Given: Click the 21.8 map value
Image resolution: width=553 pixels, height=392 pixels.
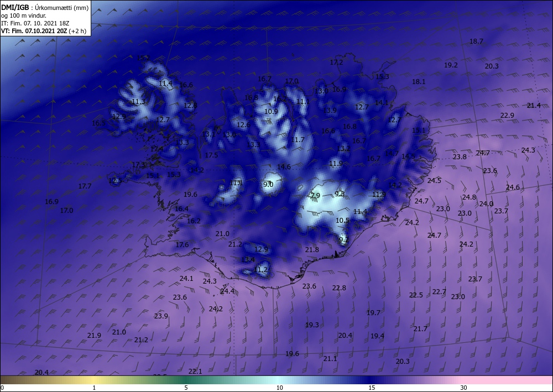Looking at the screenshot, I should click(x=312, y=249).
